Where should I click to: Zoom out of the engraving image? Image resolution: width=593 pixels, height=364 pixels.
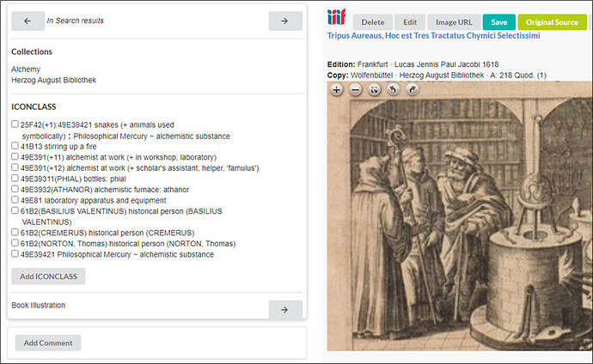(x=355, y=90)
